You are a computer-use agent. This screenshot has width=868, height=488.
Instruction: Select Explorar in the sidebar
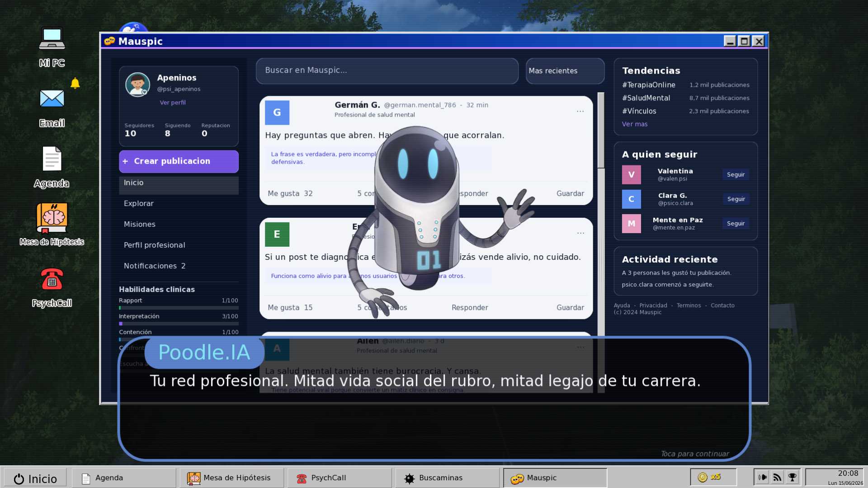click(x=179, y=204)
